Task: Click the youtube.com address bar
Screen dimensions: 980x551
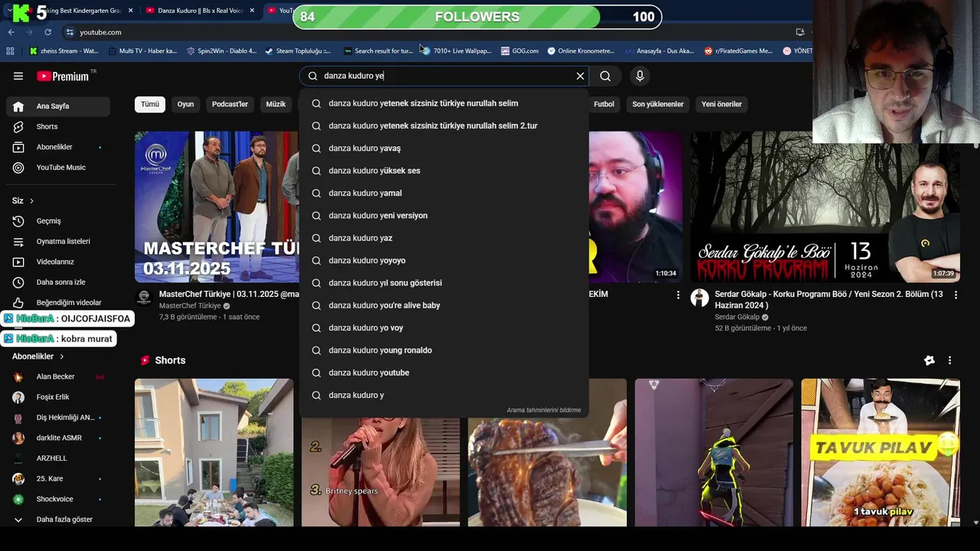Action: pyautogui.click(x=429, y=32)
